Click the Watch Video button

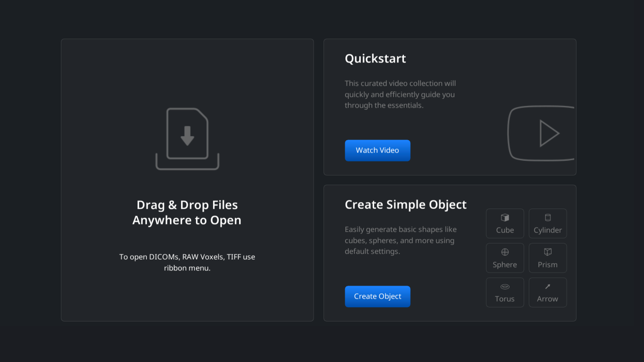pos(377,150)
